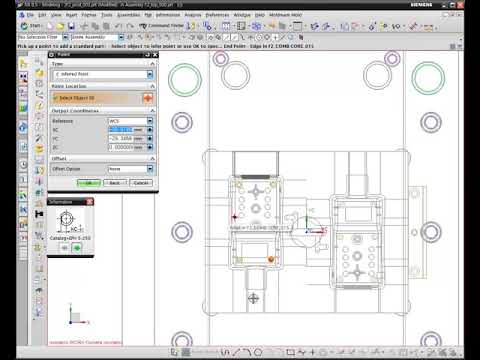Click the yellow cube toolbar icon
The width and height of the screenshot is (480, 360).
coord(39,72)
